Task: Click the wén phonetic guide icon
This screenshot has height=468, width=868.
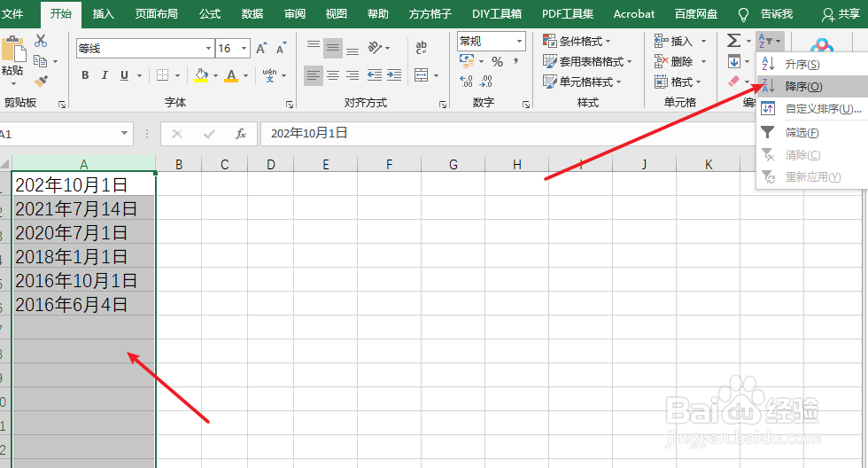Action: tap(269, 75)
